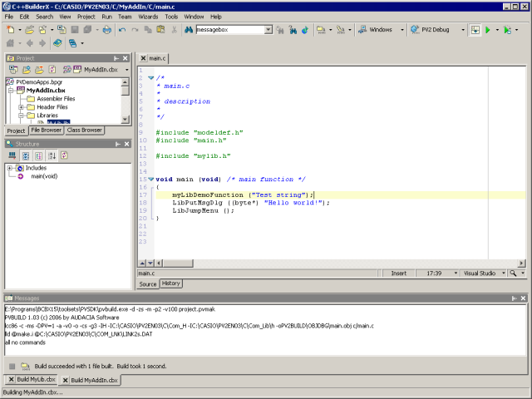Click the Structure pane refresh icon
Viewport: 532px width, 399px height.
click(x=64, y=155)
